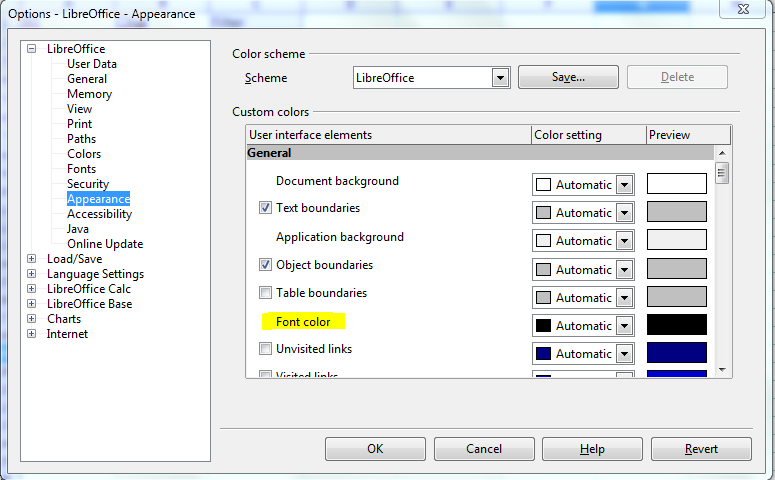
Task: Expand the Internet tree node
Action: pyautogui.click(x=32, y=334)
